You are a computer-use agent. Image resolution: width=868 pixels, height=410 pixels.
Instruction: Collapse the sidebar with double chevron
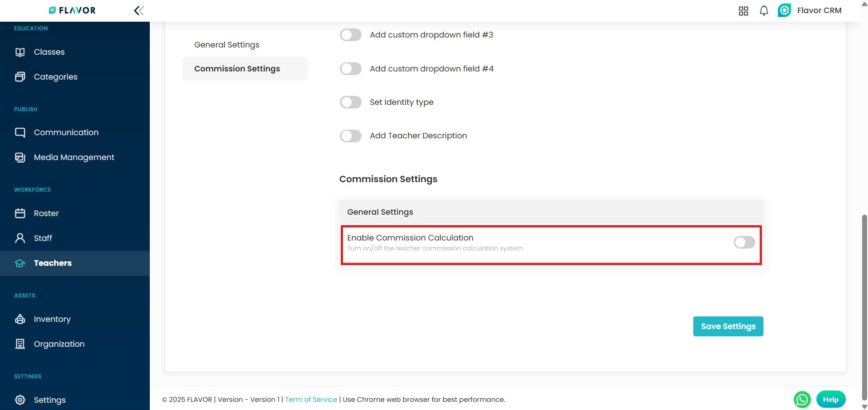(x=139, y=10)
